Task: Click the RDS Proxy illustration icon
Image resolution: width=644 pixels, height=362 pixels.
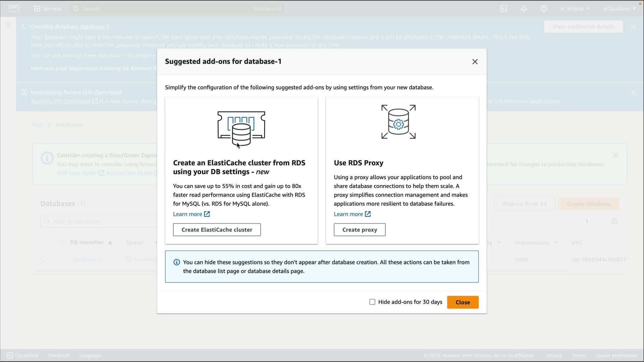Action: click(x=398, y=122)
